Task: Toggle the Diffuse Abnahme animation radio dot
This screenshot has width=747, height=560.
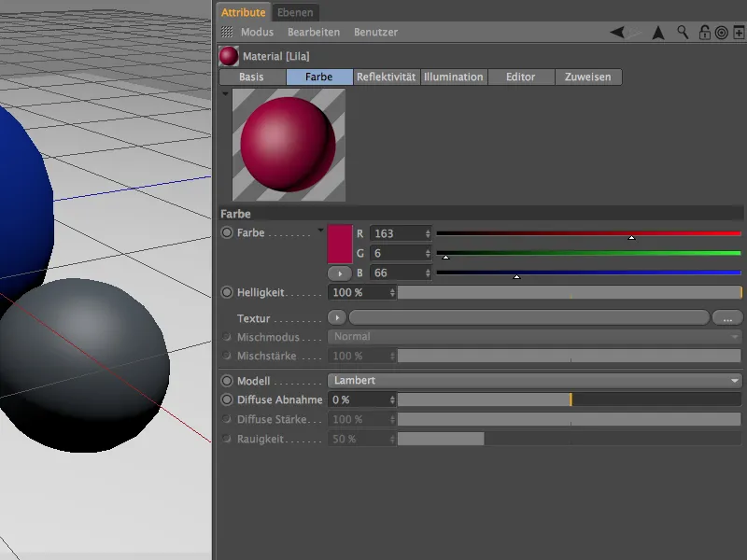Action: pos(227,399)
